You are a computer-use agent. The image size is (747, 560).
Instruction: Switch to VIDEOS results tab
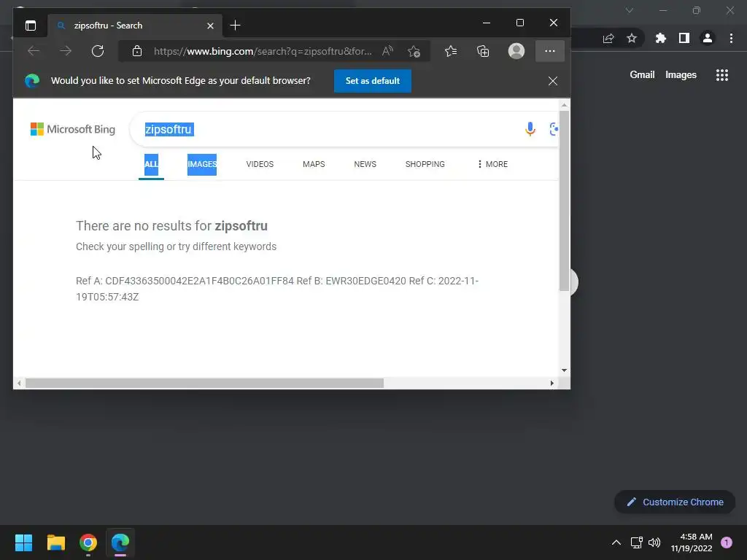click(x=260, y=164)
